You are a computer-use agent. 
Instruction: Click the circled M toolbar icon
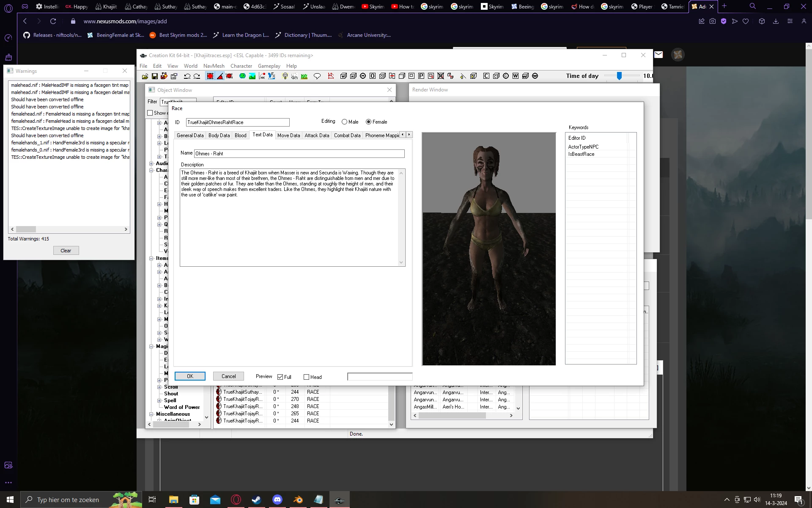[x=363, y=76]
